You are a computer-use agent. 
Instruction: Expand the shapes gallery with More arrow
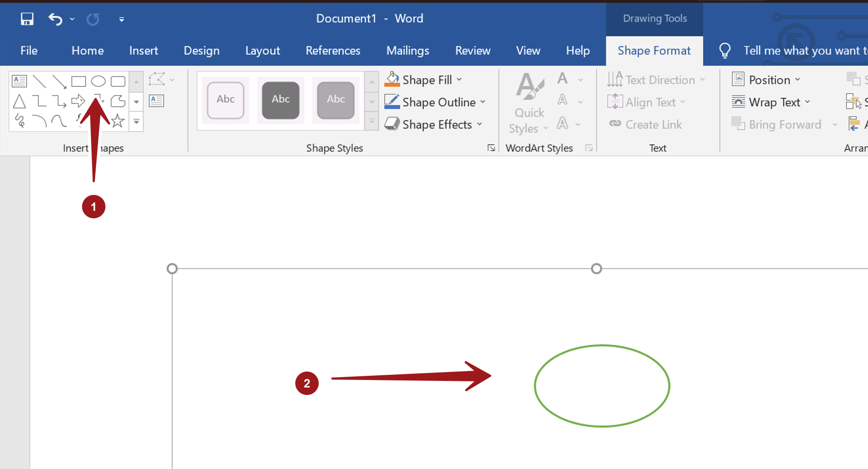(x=136, y=122)
